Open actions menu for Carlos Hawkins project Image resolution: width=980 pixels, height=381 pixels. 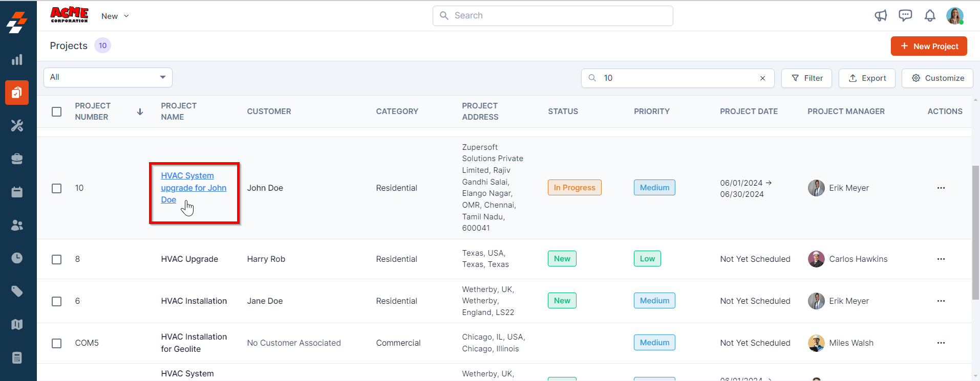tap(941, 259)
